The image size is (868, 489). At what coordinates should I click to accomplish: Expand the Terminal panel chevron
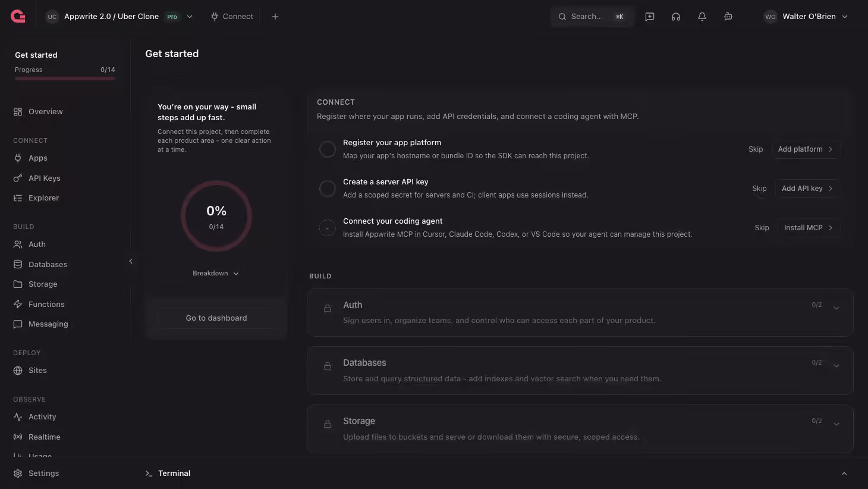[x=844, y=474]
